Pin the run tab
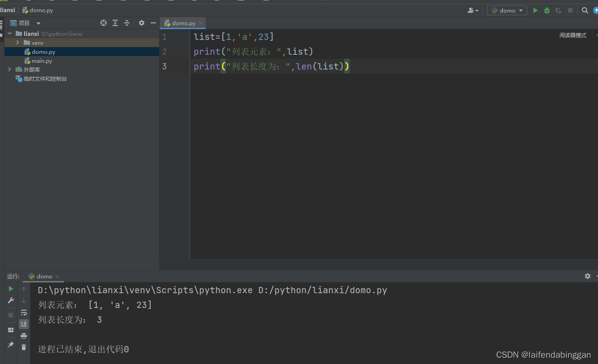This screenshot has height=364, width=598. 11,345
